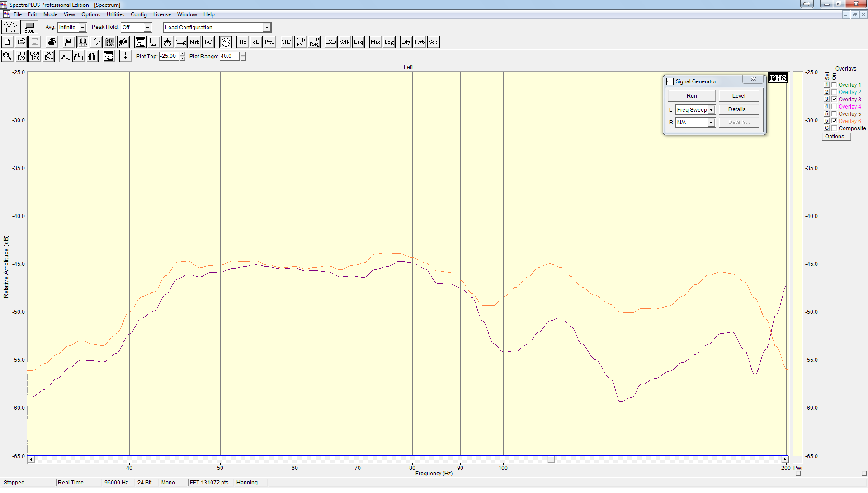Enable the Overlay 1 checkbox

(834, 85)
